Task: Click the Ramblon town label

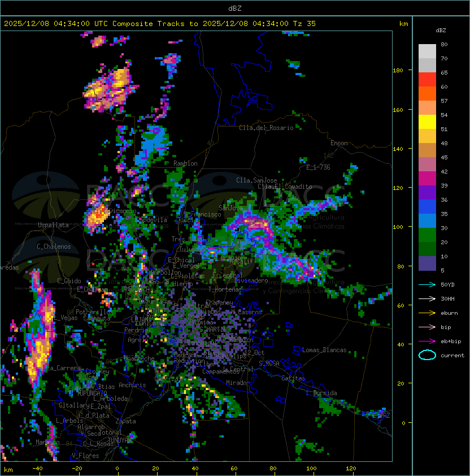Action: click(x=185, y=163)
